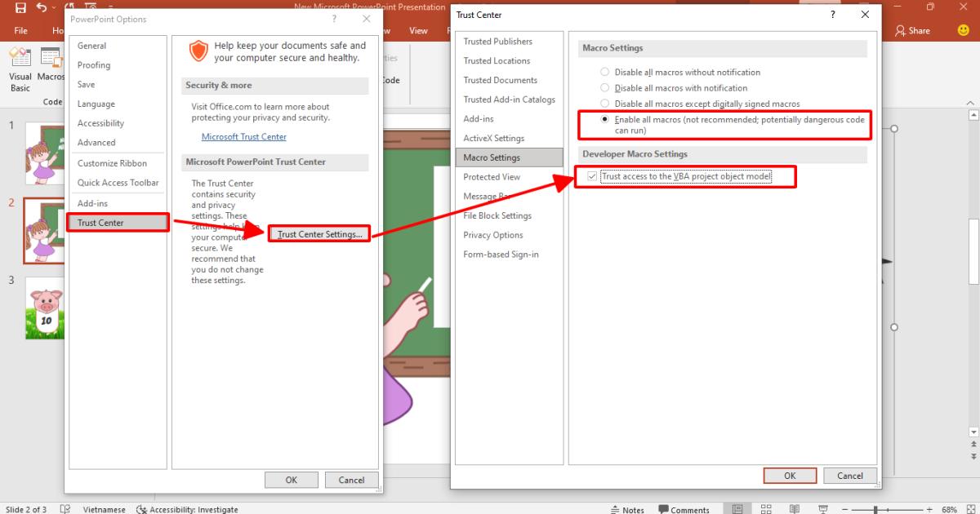This screenshot has width=980, height=514.
Task: Open Comments from the status bar
Action: click(x=684, y=509)
